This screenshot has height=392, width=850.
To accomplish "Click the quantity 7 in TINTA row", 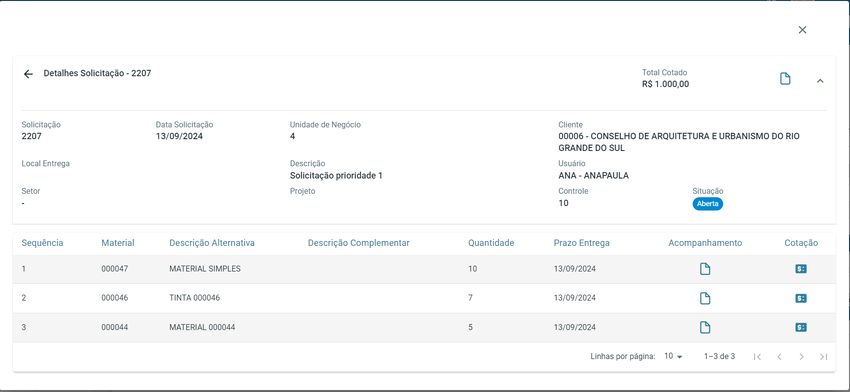I will click(x=471, y=298).
